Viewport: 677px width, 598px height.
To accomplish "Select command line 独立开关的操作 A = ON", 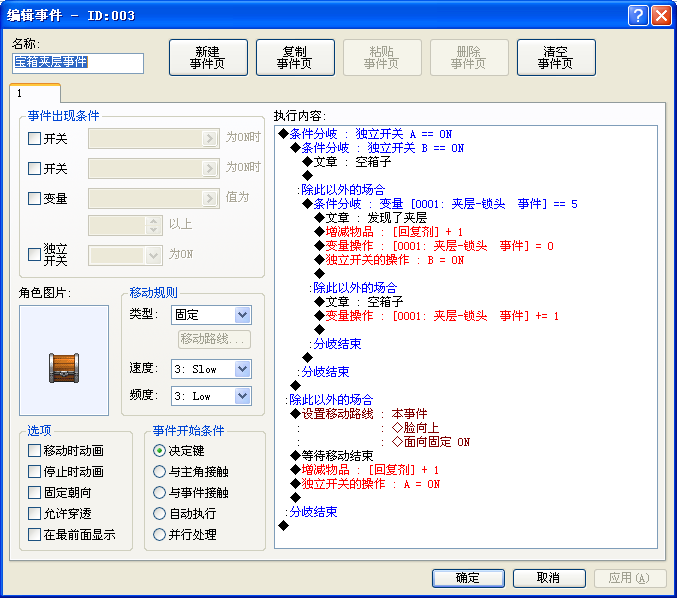I will click(x=365, y=484).
